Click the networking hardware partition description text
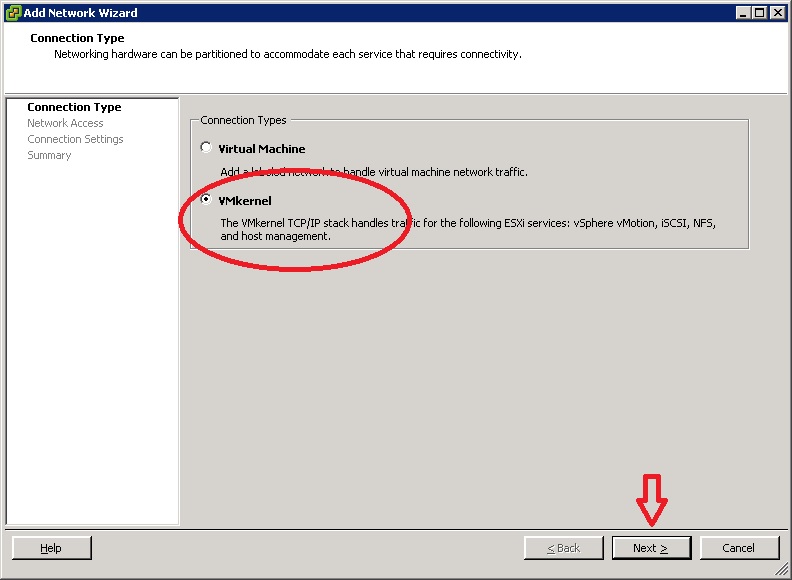 (x=287, y=54)
